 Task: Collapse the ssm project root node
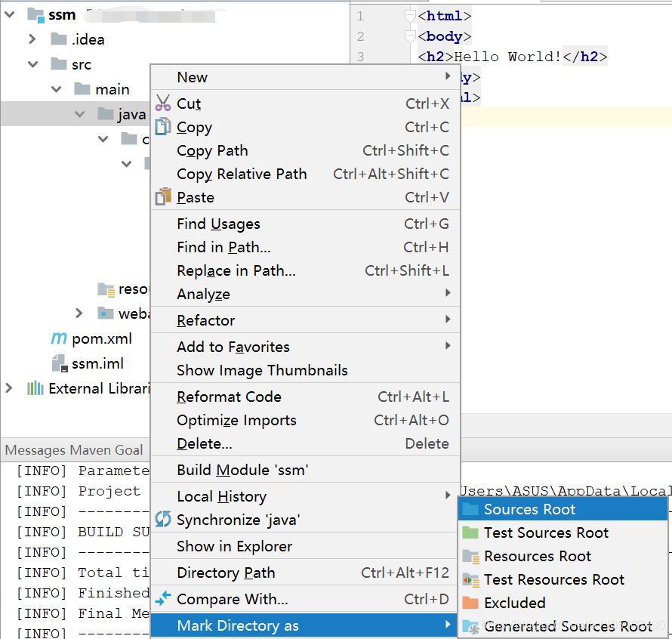coord(9,14)
